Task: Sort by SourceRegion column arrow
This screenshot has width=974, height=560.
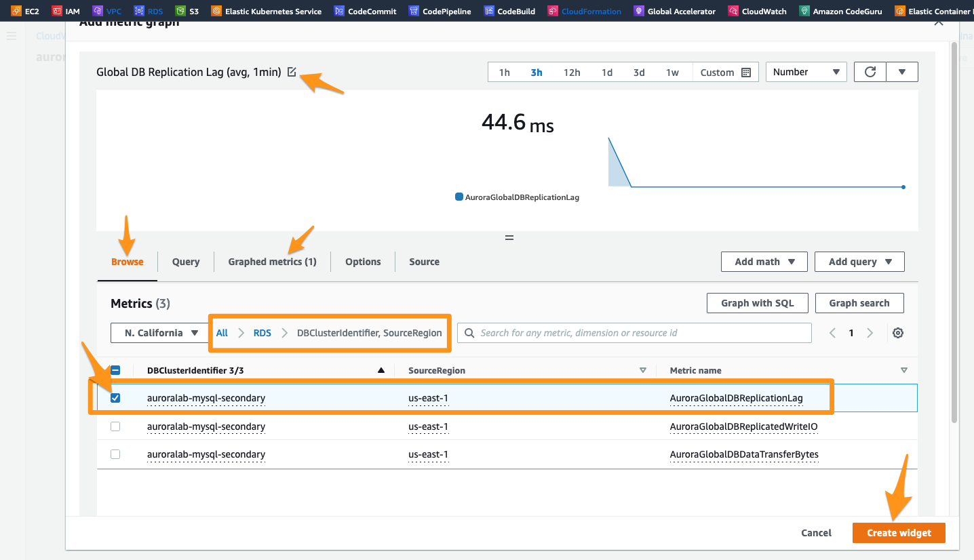Action: 643,370
